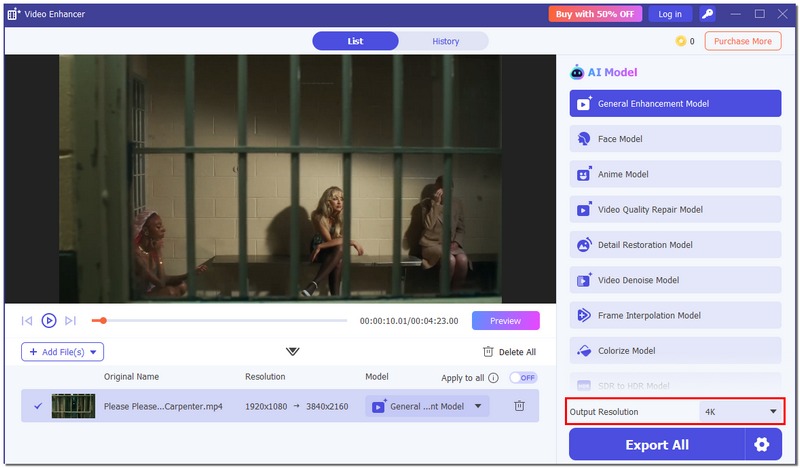Click the key icon in title bar
This screenshot has height=468, width=800.
point(708,14)
